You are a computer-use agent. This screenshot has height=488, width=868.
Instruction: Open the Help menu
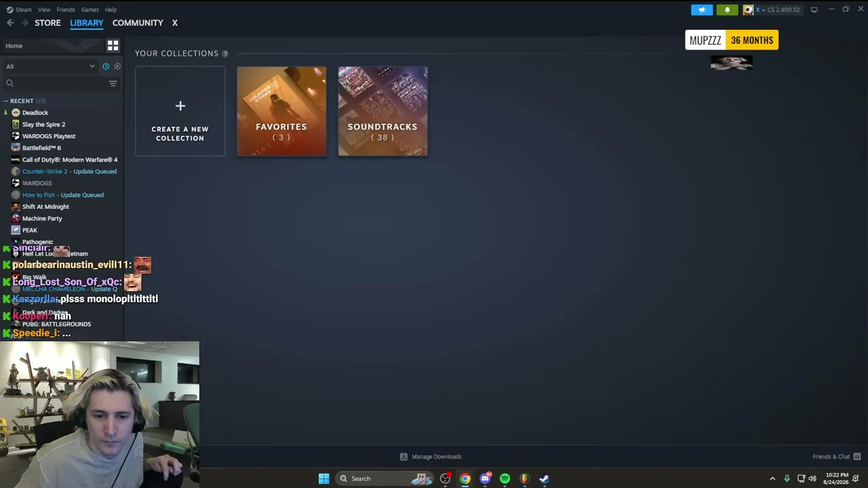(x=111, y=9)
